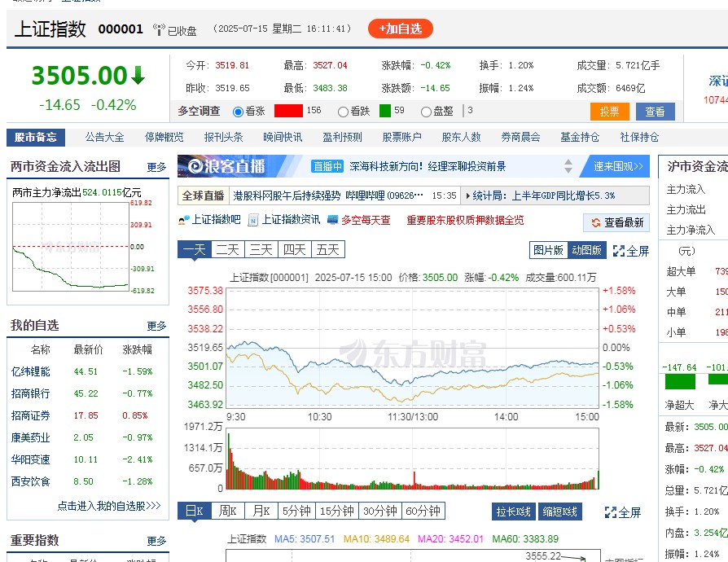Click the 多空每天查 screen icon
The height and width of the screenshot is (562, 728).
332,220
